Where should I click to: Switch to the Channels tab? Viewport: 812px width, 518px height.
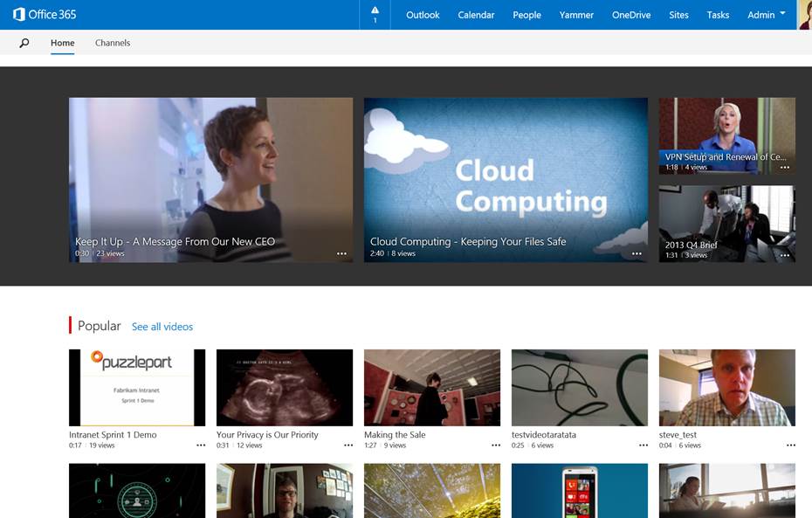[x=113, y=43]
